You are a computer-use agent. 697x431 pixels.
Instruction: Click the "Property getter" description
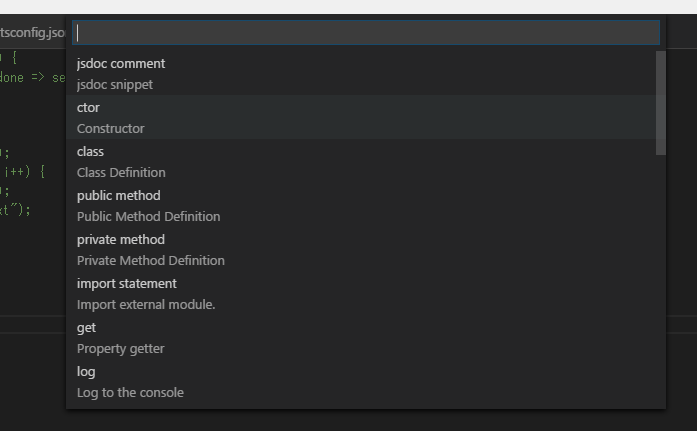tap(120, 349)
